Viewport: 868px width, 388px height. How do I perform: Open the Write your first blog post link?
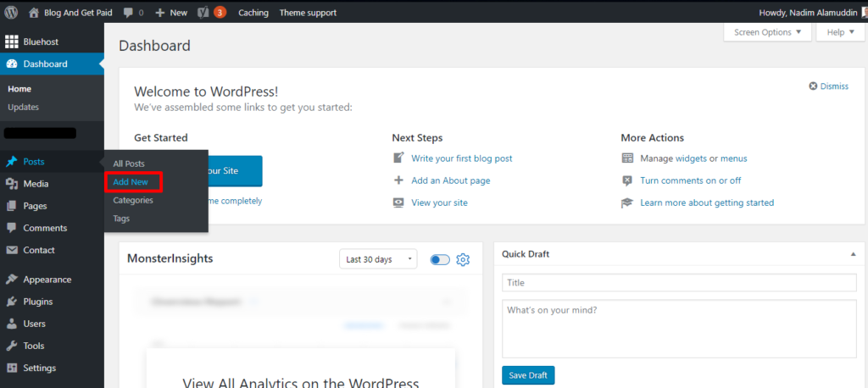(x=462, y=158)
